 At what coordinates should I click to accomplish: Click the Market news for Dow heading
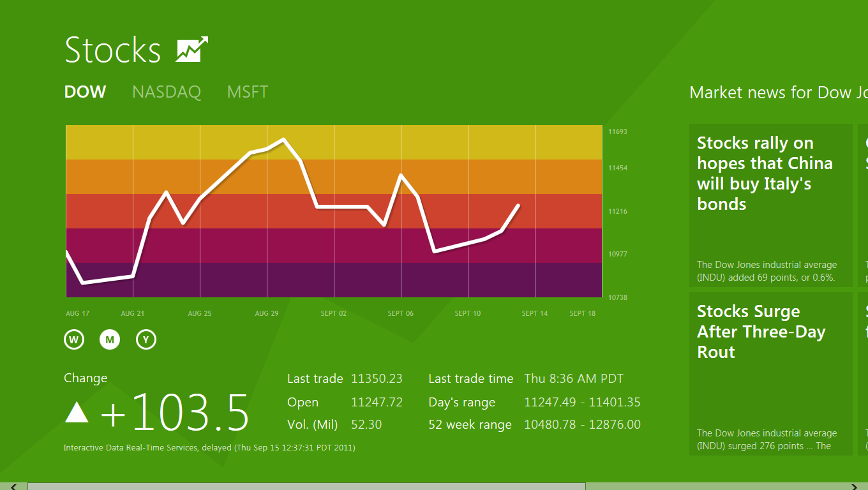click(x=779, y=93)
